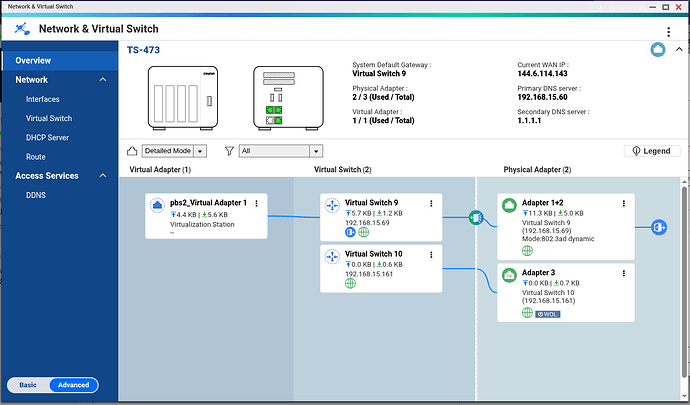Click the cloud icon beside TS-473
690x405 pixels.
[x=658, y=50]
